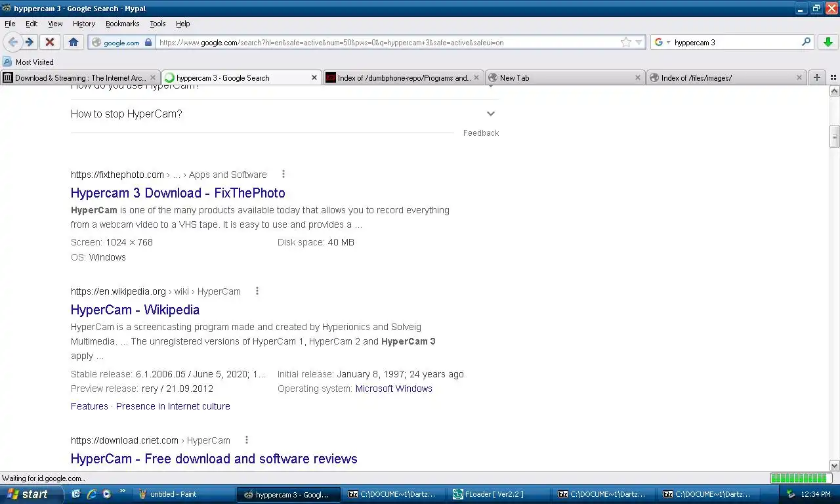Open the Home page button

tap(73, 42)
